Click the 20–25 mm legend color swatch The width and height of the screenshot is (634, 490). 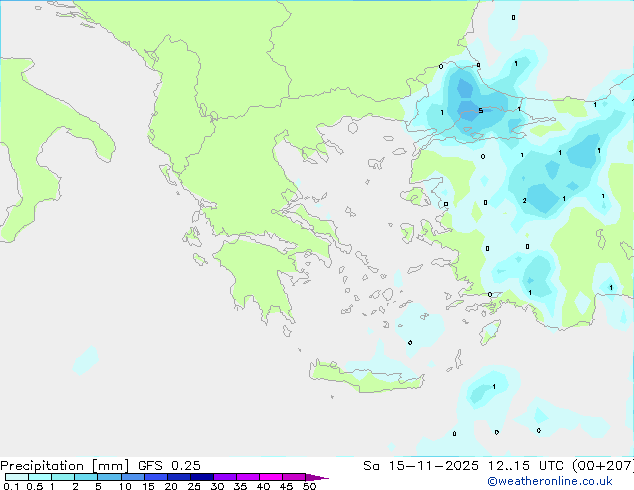179,477
